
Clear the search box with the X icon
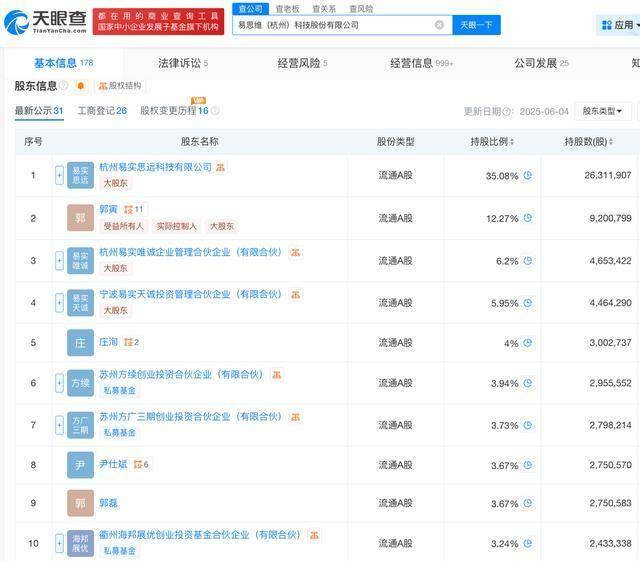[439, 25]
